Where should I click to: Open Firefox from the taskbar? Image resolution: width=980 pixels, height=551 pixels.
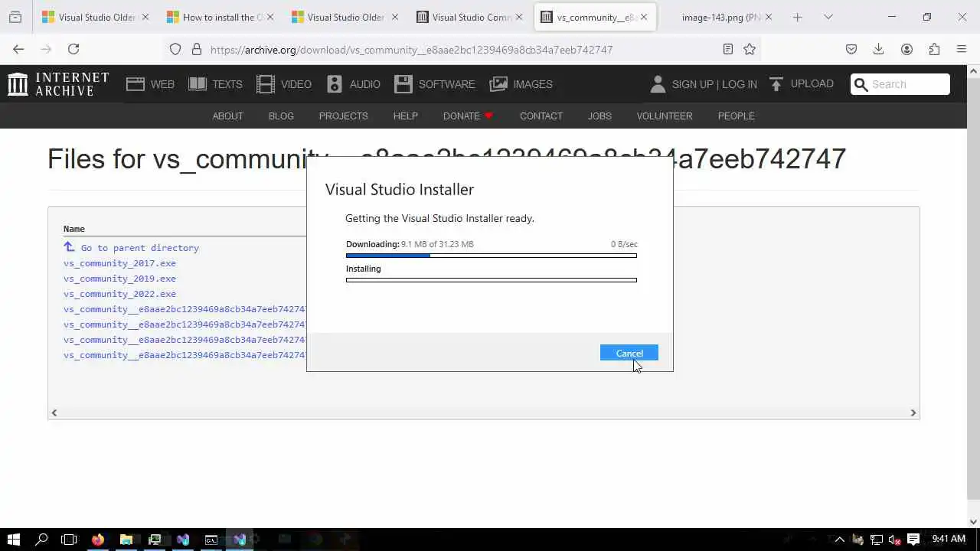click(x=97, y=540)
